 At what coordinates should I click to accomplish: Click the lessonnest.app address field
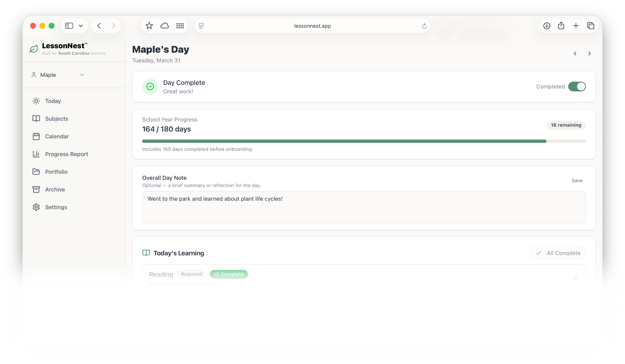pos(312,26)
